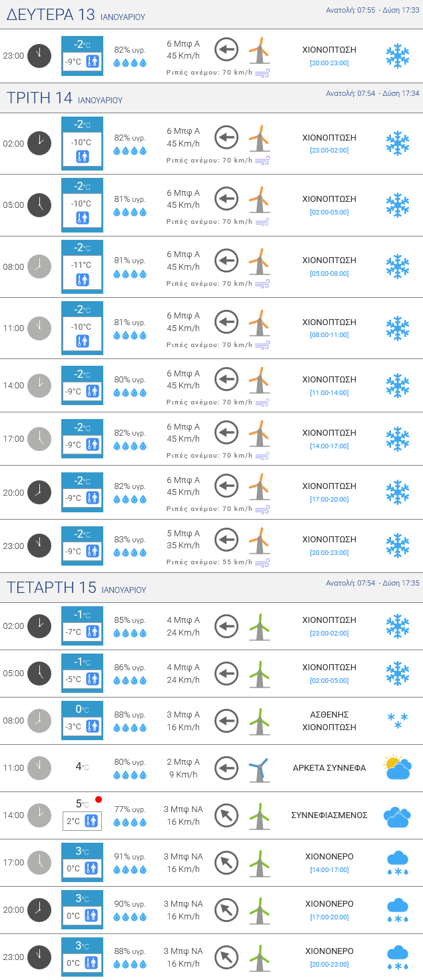The image size is (423, 980).
Task: Click the sun-behind-cloud icon for ΑΡΚΕΤΑ ΣΥΝΝΕΦΑ
Action: pos(397,767)
